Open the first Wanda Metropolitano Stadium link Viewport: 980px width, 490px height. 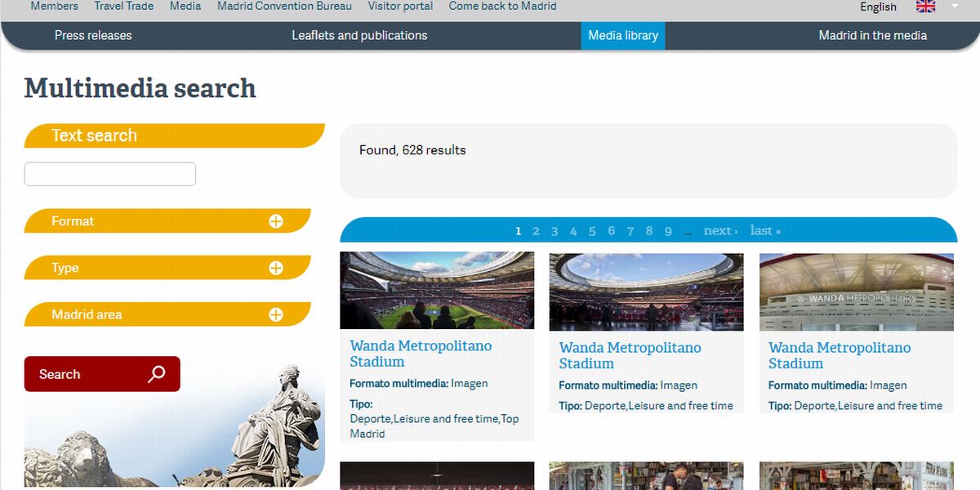tap(421, 353)
